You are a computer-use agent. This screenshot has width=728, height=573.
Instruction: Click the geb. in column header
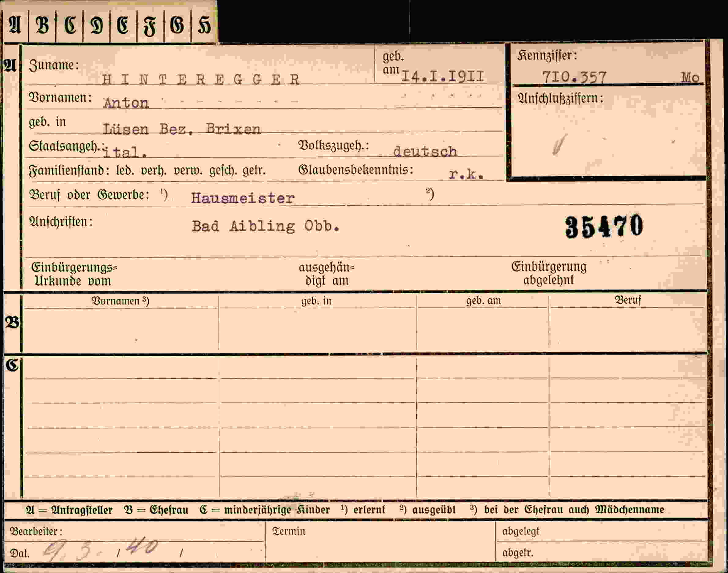[x=316, y=301]
